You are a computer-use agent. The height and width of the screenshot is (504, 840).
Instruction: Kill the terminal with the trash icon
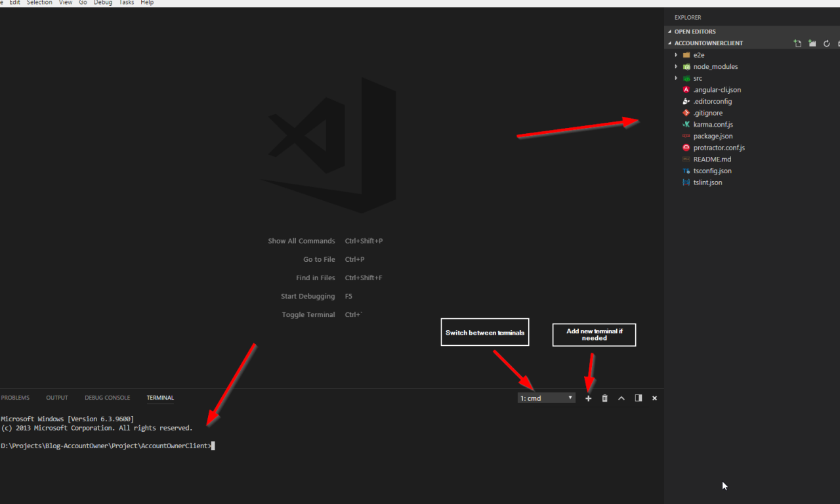click(x=604, y=398)
